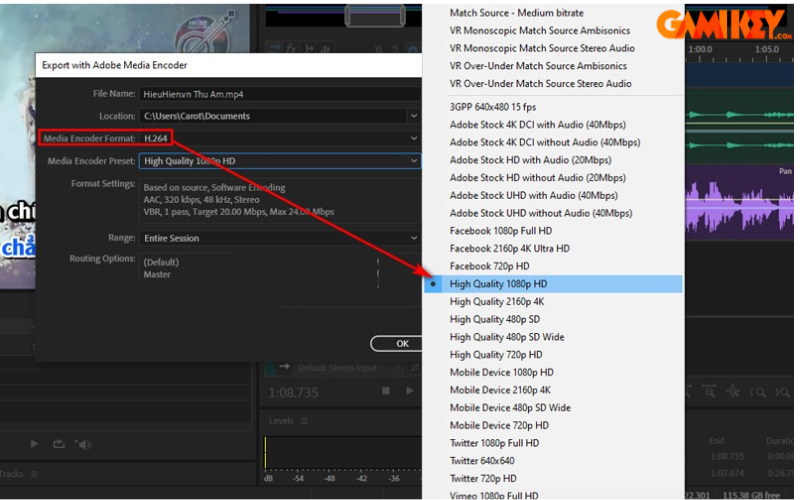Click the navigator zoom handle above the dialog
This screenshot has height=500, width=800.
(x=375, y=16)
